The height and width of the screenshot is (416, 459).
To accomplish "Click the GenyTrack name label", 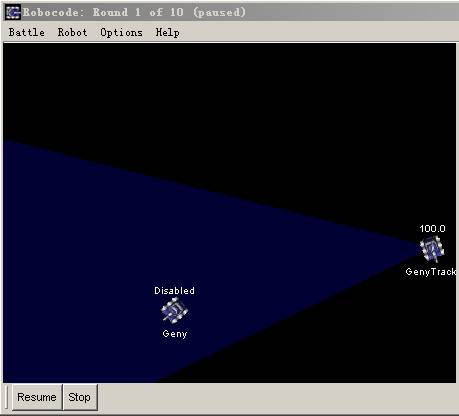I will (431, 272).
